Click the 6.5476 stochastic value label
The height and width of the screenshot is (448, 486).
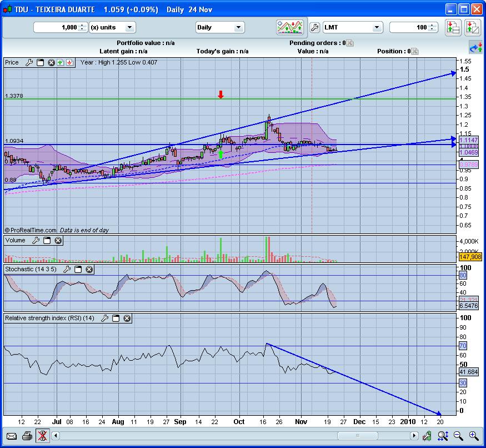pos(469,306)
